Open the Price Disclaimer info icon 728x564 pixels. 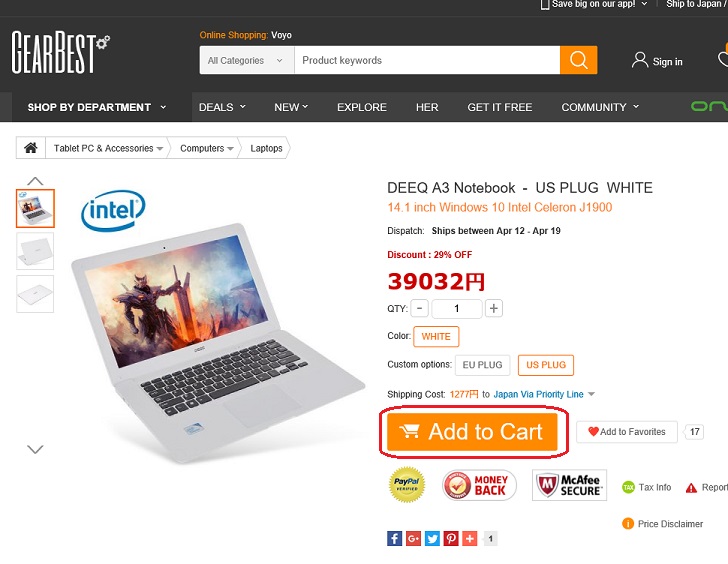click(x=628, y=524)
